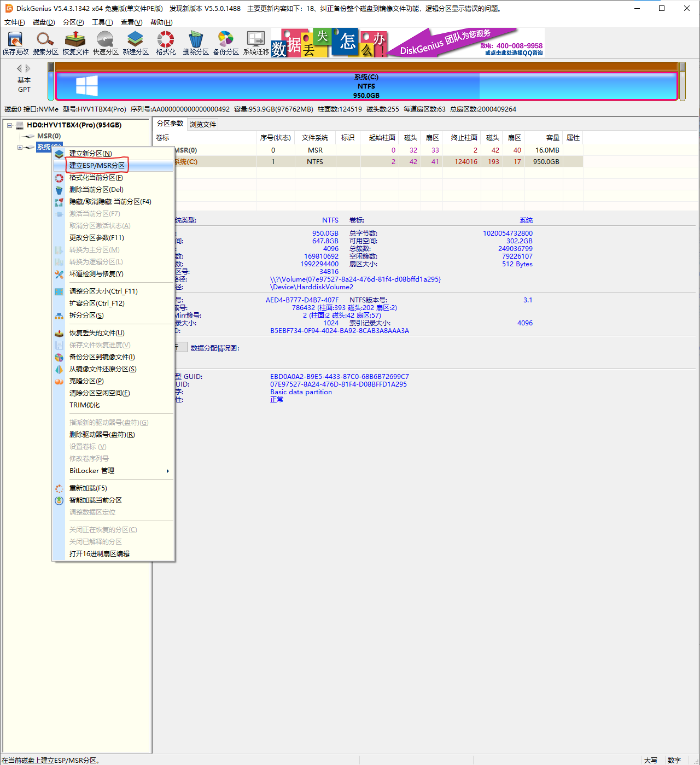Choose 坏道检测与修复(Y) from context menu
The width and height of the screenshot is (700, 765).
(114, 274)
